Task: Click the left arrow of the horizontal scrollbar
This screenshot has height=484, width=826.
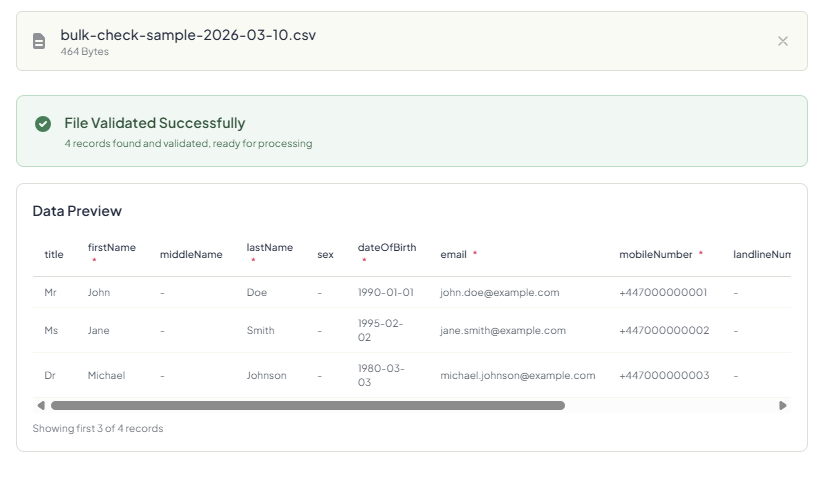Action: pyautogui.click(x=41, y=406)
